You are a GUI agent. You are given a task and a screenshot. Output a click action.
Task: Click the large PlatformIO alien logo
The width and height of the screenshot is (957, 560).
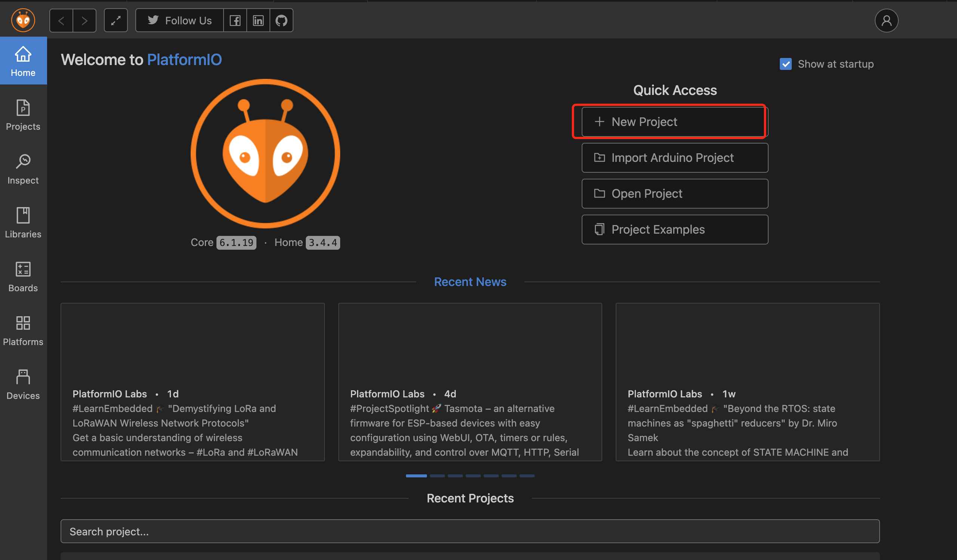(265, 153)
